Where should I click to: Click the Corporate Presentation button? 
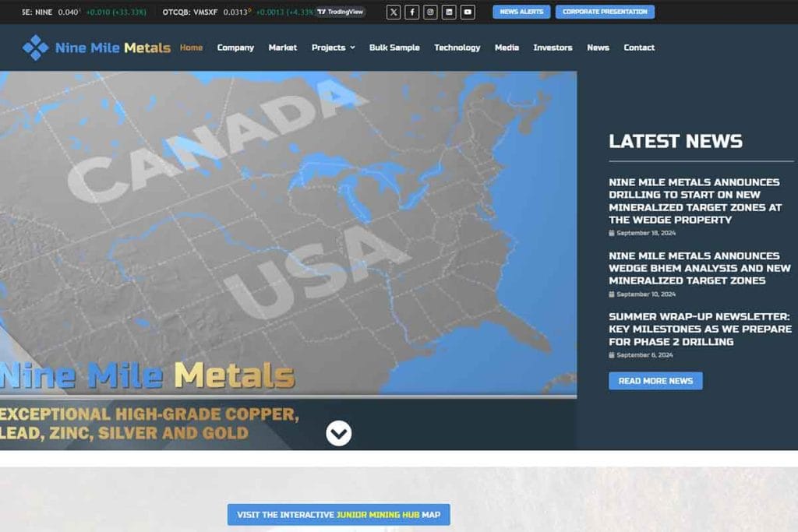(x=605, y=12)
